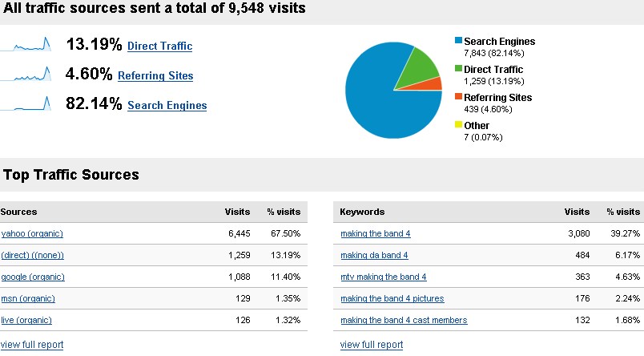
Task: Click the blue Search Engines legend swatch
Action: (x=458, y=41)
